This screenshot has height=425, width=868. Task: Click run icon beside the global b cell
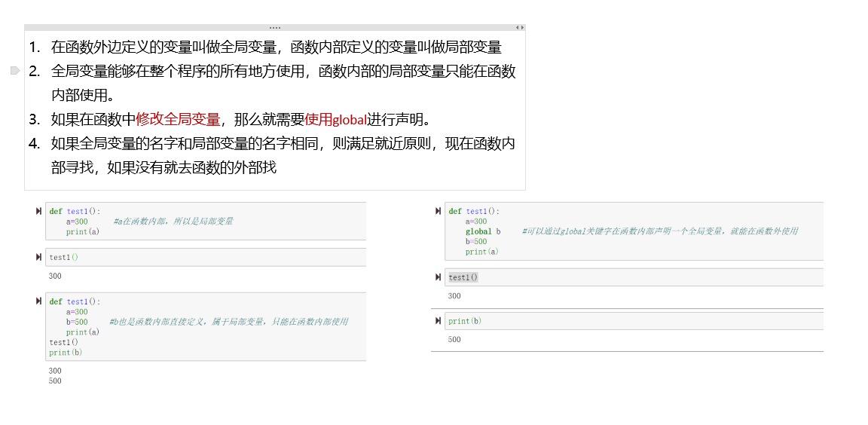tap(438, 211)
